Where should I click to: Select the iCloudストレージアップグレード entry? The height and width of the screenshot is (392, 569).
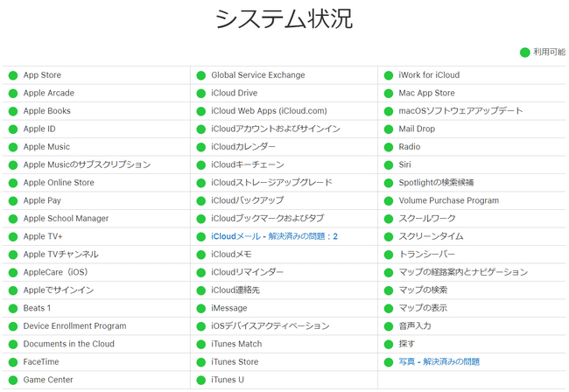tap(271, 182)
